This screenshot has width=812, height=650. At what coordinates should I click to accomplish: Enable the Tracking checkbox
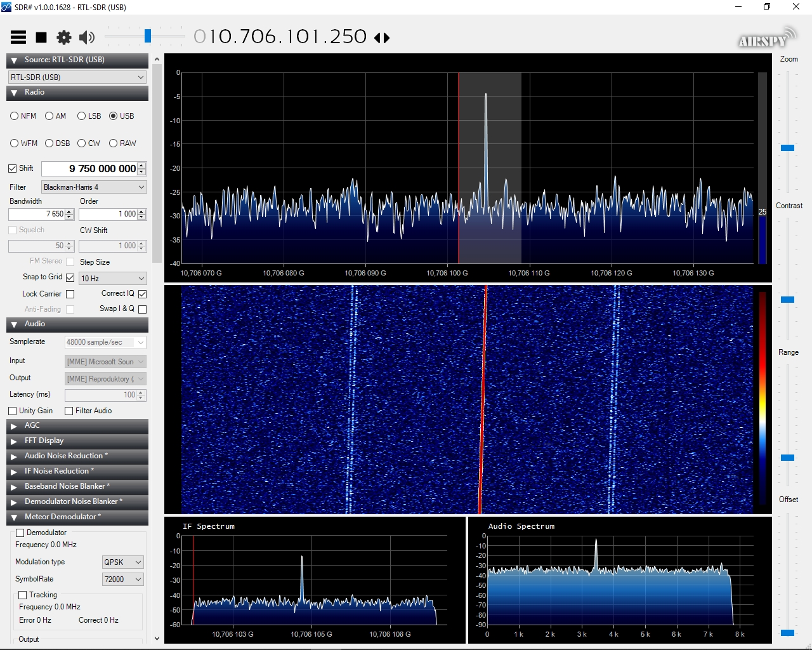pyautogui.click(x=23, y=595)
